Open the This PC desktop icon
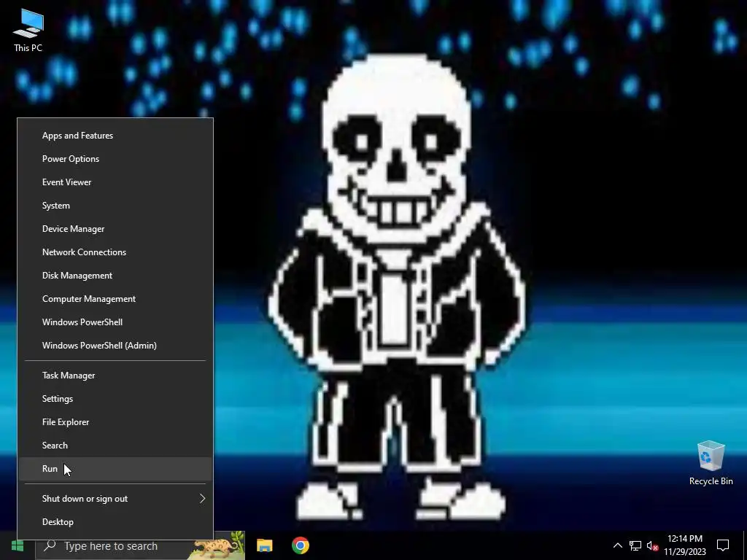Image resolution: width=747 pixels, height=560 pixels. pyautogui.click(x=28, y=31)
